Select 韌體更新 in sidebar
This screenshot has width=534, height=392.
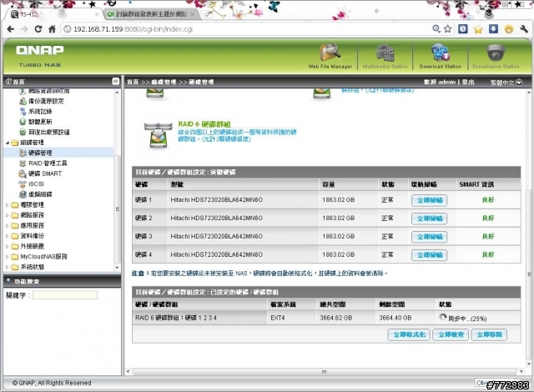click(x=40, y=122)
